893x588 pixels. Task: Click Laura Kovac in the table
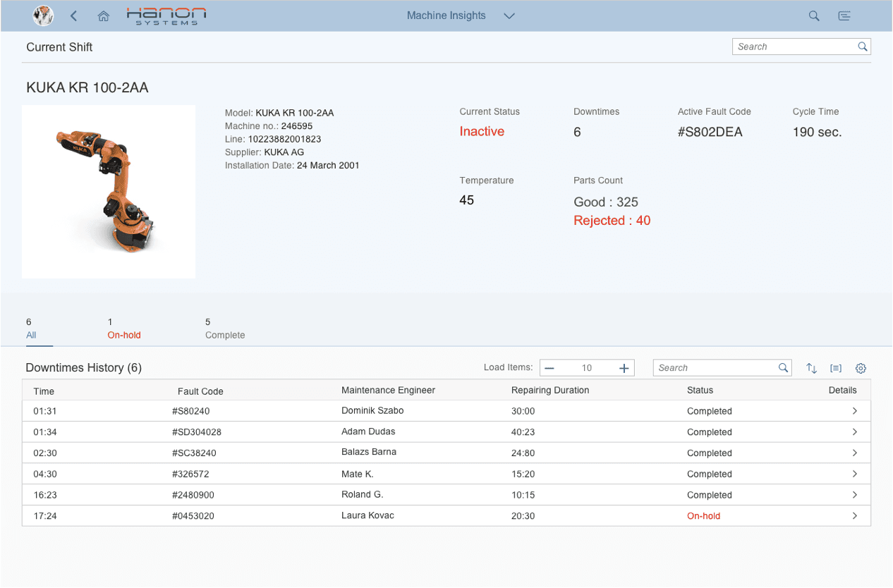point(367,515)
